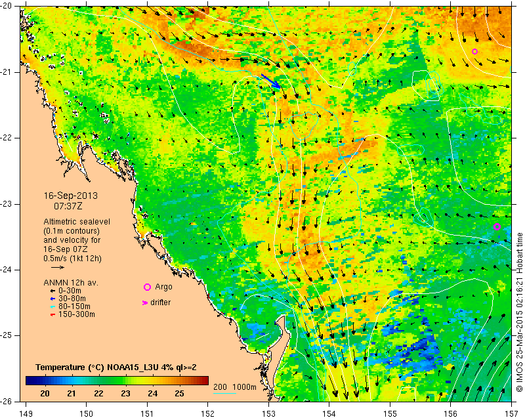The image size is (525, 420).
Task: Click the 80-150m depth label
Action: coord(74,306)
